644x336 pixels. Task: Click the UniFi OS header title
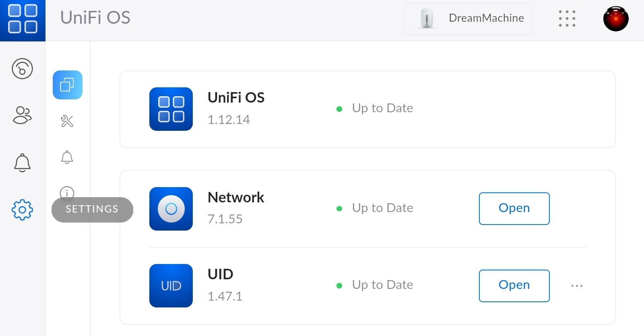[x=95, y=18]
